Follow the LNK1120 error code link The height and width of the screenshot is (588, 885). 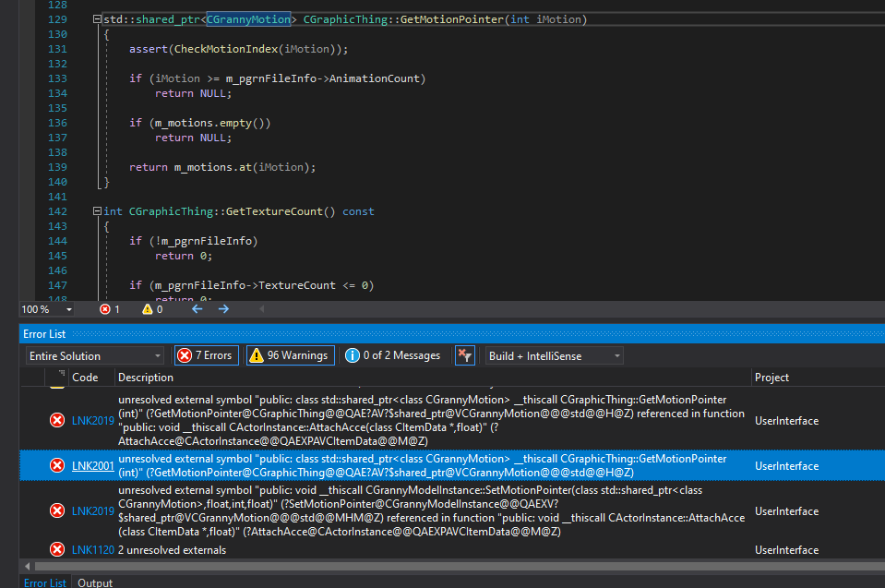(92, 549)
